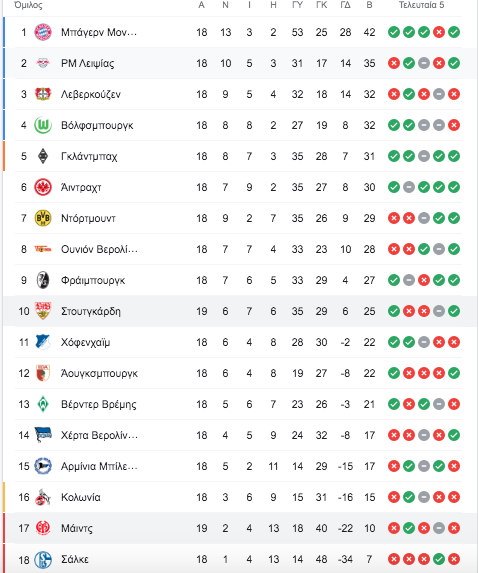Click the Μάιντς team name
This screenshot has height=573, width=478.
(77, 528)
